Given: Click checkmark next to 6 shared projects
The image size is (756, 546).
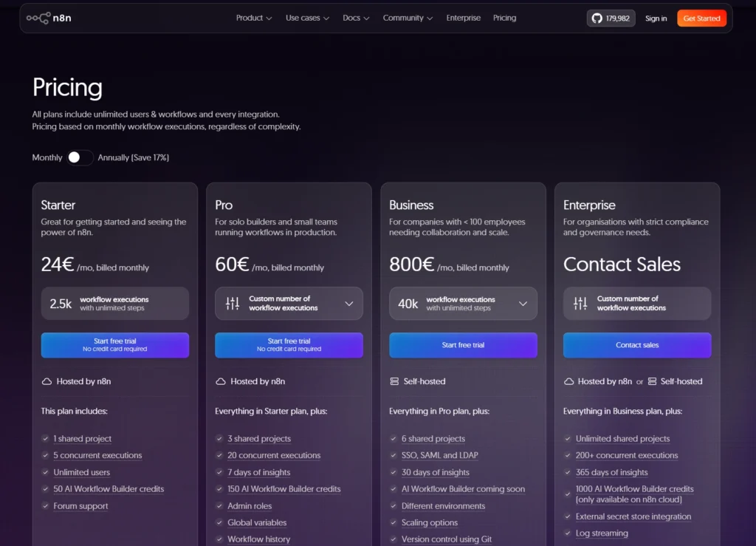Looking at the screenshot, I should coord(394,438).
